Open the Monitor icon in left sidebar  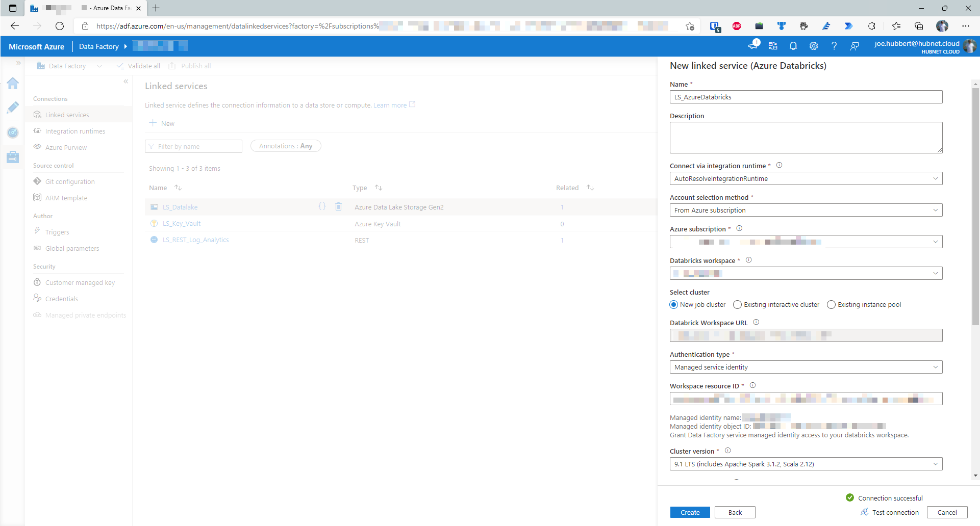coord(13,133)
